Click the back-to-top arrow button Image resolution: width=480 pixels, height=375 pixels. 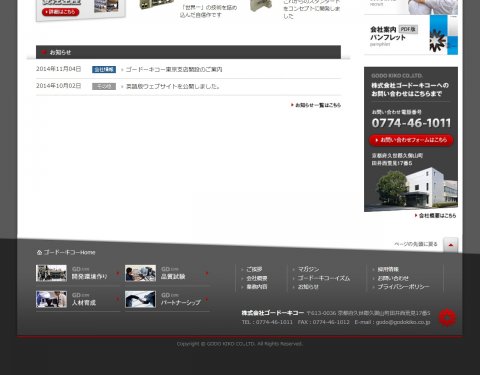(451, 245)
